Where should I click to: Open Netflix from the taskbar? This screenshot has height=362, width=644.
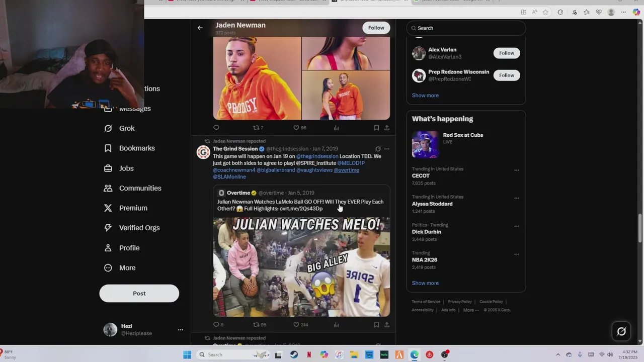click(309, 355)
